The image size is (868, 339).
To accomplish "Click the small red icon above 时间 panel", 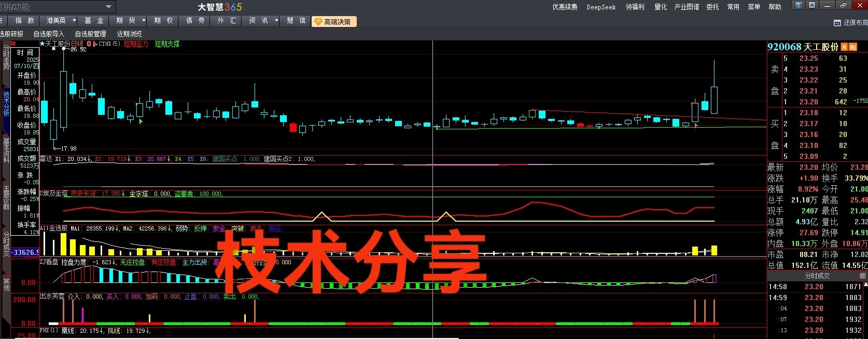I will pyautogui.click(x=13, y=43).
